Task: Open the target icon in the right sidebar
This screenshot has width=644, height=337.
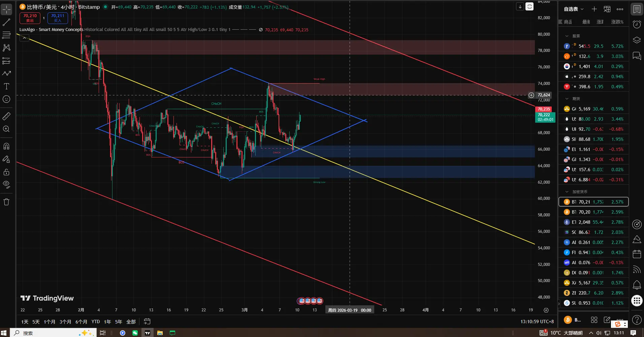Action: click(637, 224)
